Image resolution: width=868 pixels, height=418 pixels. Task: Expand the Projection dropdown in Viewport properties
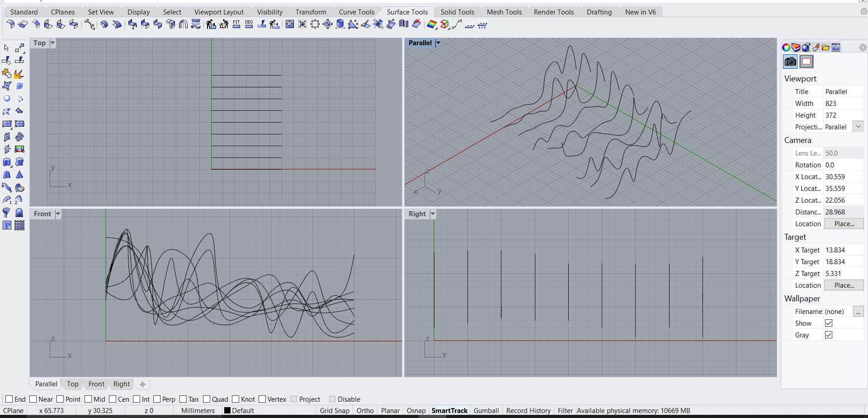point(858,127)
